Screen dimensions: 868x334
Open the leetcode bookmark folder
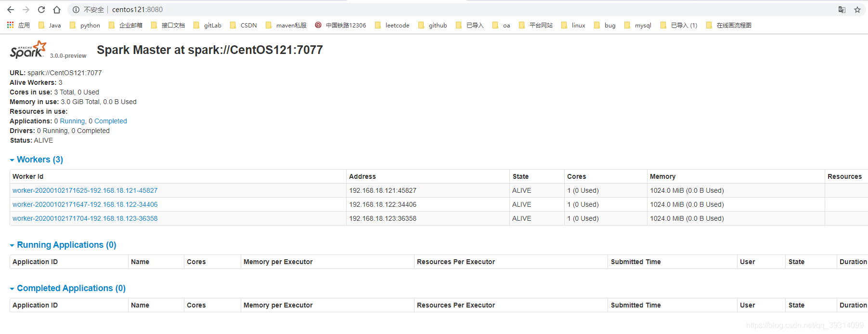point(392,25)
